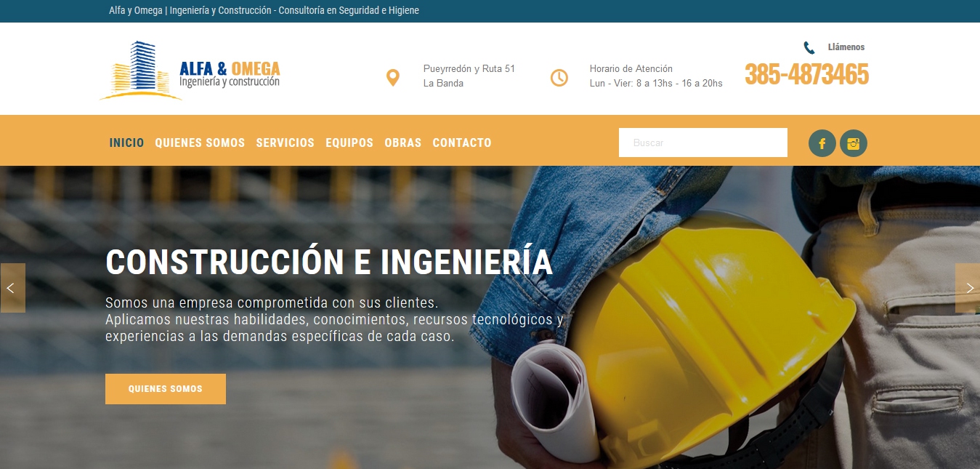
Task: Call the phone number 385-4873465
Action: 806,74
